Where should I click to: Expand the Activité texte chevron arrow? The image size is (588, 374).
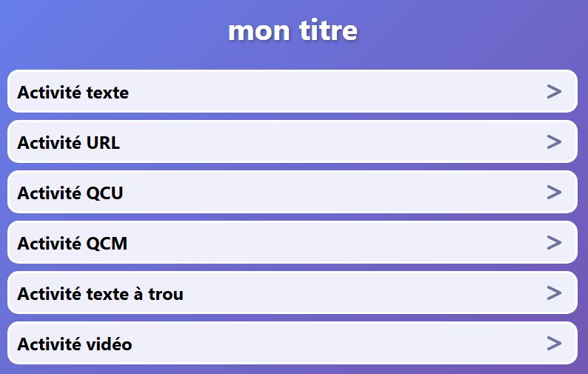[554, 92]
